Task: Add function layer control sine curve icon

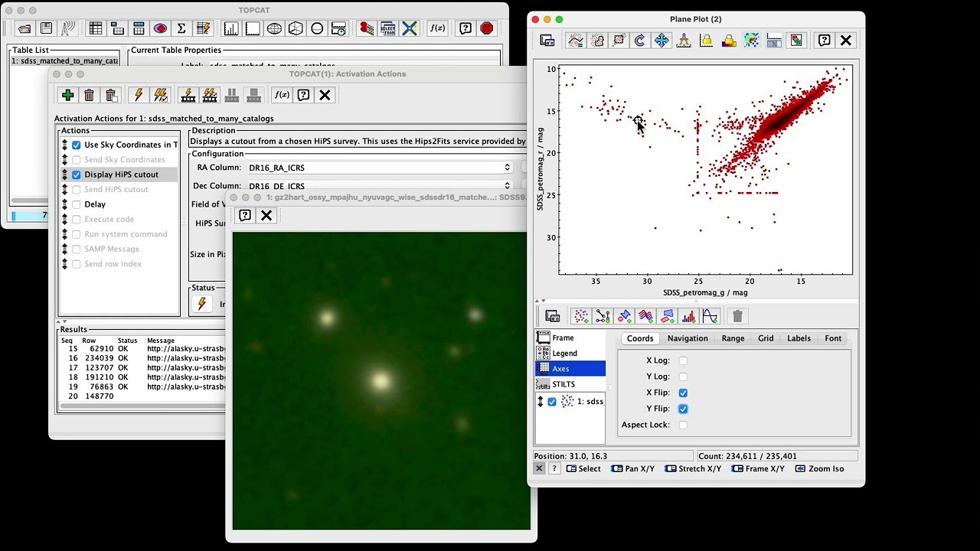Action: pos(710,316)
